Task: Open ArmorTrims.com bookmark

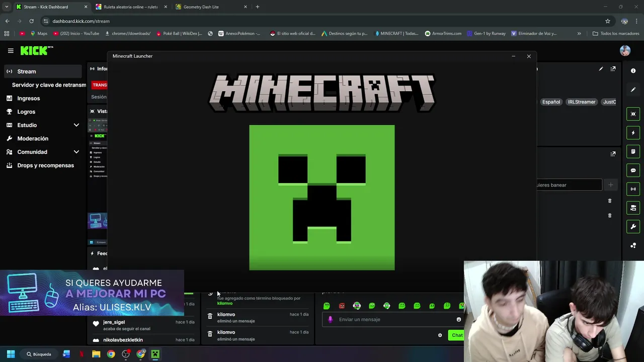Action: [443, 34]
